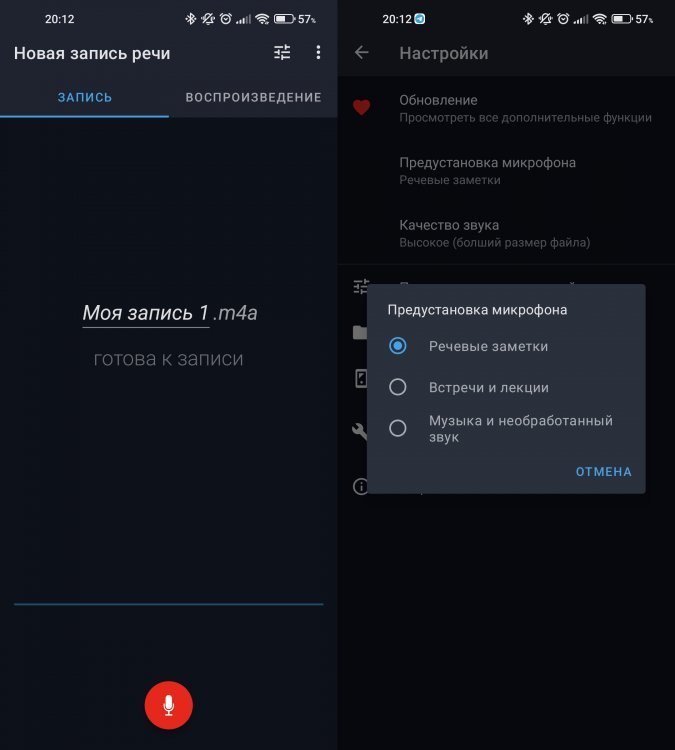Open the three-dot overflow menu
Viewport: 675px width, 750px height.
pos(318,52)
